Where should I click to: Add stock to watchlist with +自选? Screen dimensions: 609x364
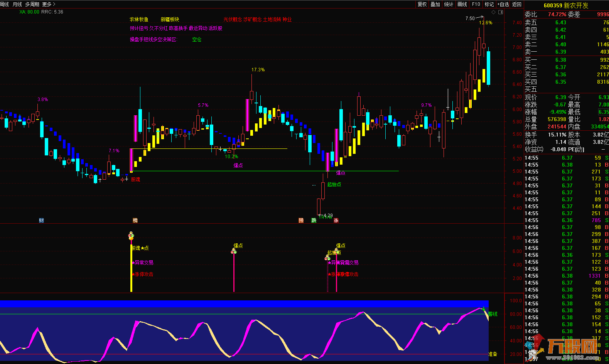click(503, 4)
